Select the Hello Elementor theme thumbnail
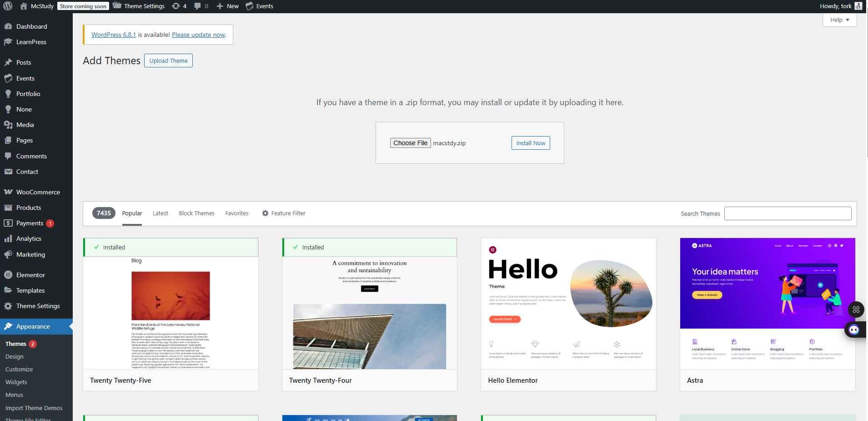The image size is (868, 421). (x=568, y=304)
